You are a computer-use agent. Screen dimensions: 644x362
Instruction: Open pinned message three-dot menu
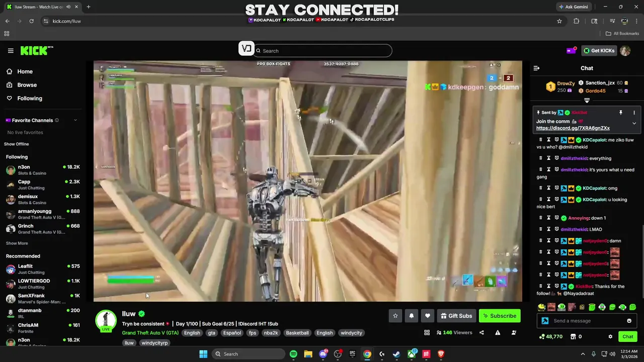click(x=634, y=113)
